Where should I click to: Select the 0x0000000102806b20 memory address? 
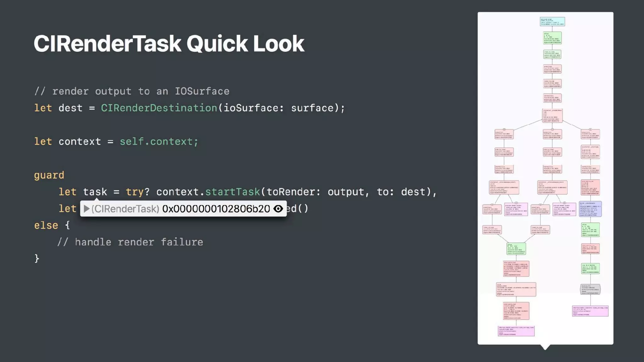click(x=216, y=209)
